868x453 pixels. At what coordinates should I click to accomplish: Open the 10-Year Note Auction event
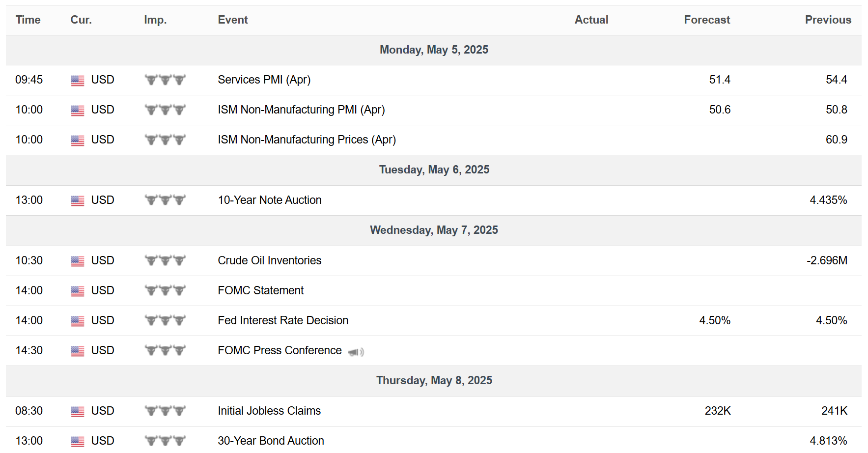pyautogui.click(x=270, y=200)
